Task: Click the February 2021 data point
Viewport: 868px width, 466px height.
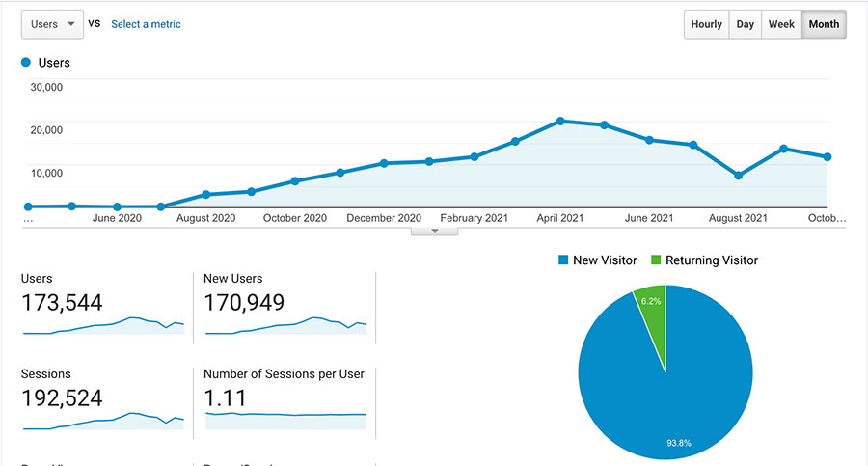Action: click(475, 157)
